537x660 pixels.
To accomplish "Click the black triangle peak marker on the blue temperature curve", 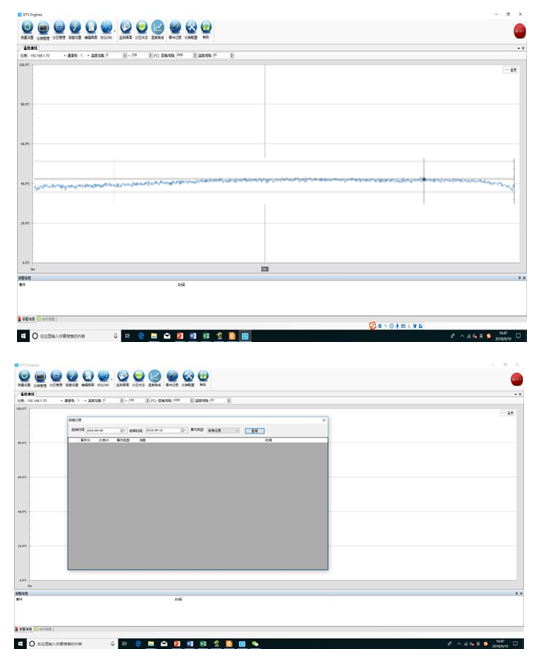I will pos(424,179).
